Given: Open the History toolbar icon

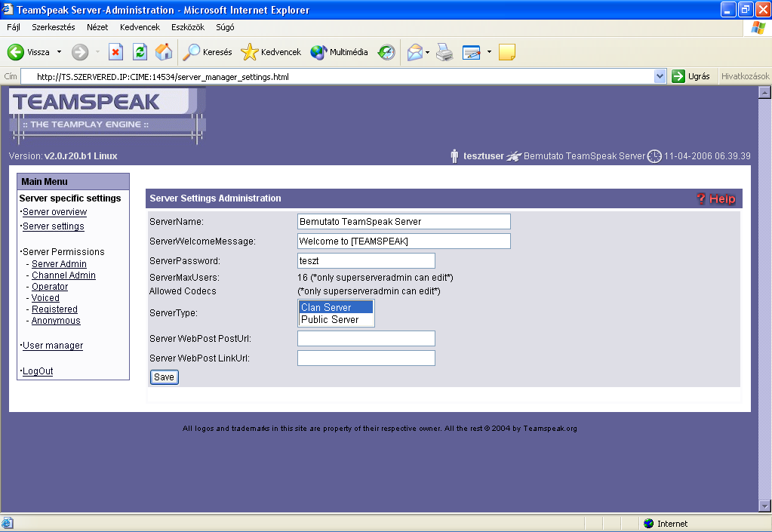Looking at the screenshot, I should [x=386, y=52].
